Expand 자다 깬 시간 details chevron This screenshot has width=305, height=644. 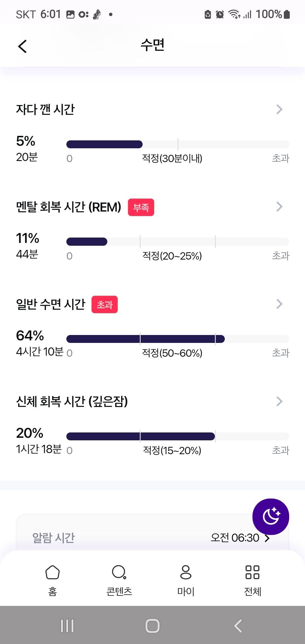pyautogui.click(x=279, y=109)
